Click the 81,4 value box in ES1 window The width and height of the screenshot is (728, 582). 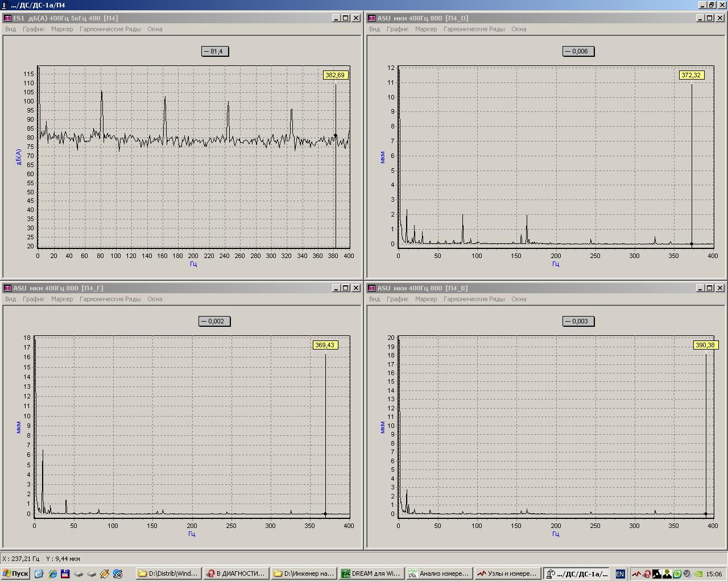coord(214,51)
